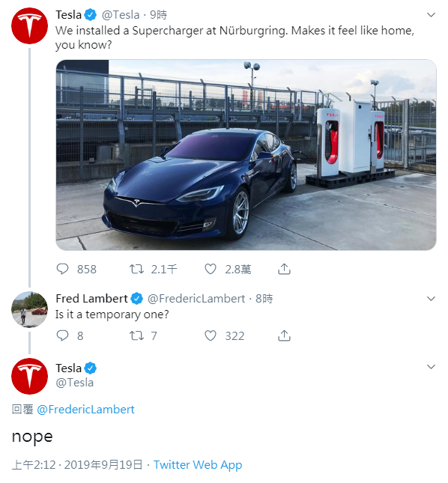Follow the @FredericLambert mention link
This screenshot has width=448, height=483.
[x=85, y=410]
